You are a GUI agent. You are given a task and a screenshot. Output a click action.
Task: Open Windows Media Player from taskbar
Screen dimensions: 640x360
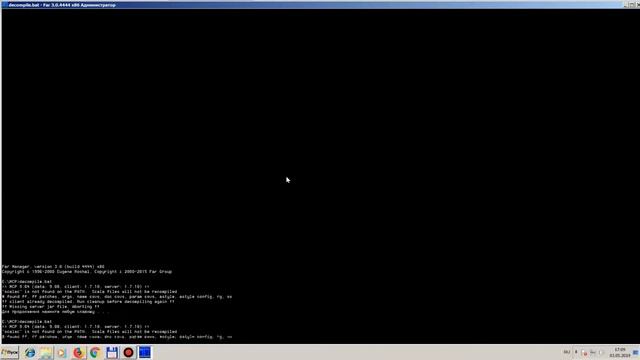62,353
